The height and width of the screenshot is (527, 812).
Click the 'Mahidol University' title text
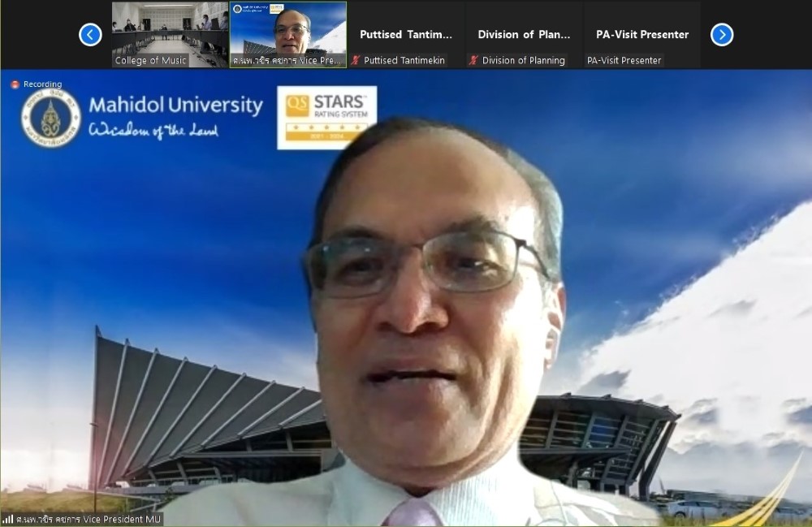pos(176,105)
